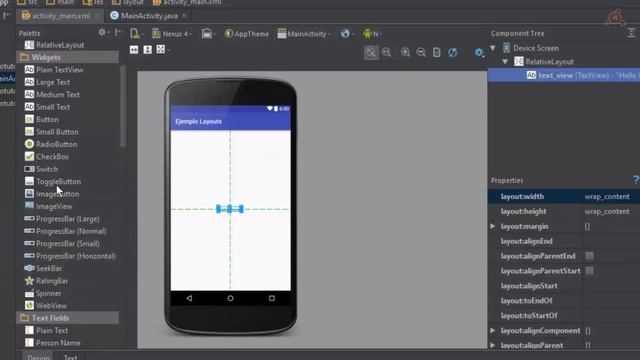Viewport: 640px width, 360px height.
Task: Toggle layout:alignParentStart checkbox
Action: 589,271
